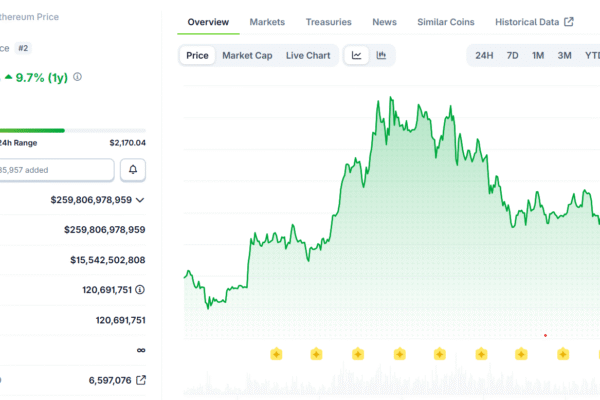The image size is (600, 400).
Task: Open the Treasuries tab
Action: [328, 22]
